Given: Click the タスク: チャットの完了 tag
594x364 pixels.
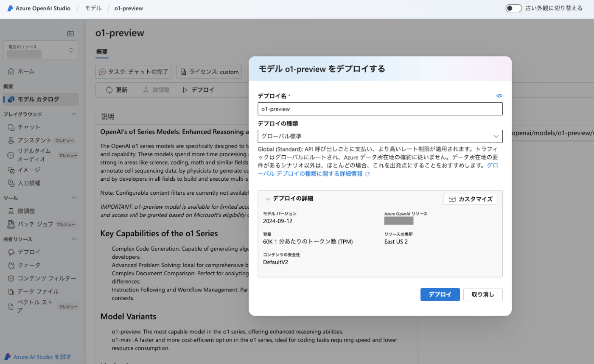Looking at the screenshot, I should 134,72.
